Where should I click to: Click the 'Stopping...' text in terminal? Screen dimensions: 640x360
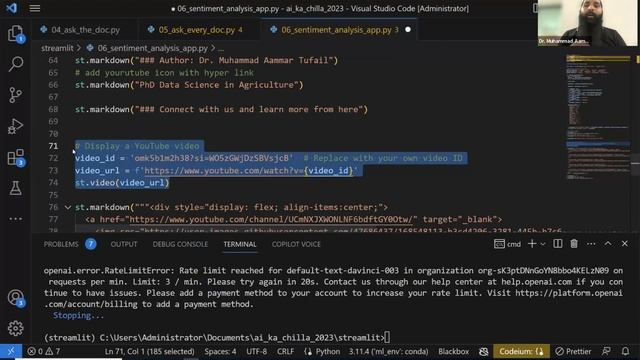pyautogui.click(x=78, y=315)
